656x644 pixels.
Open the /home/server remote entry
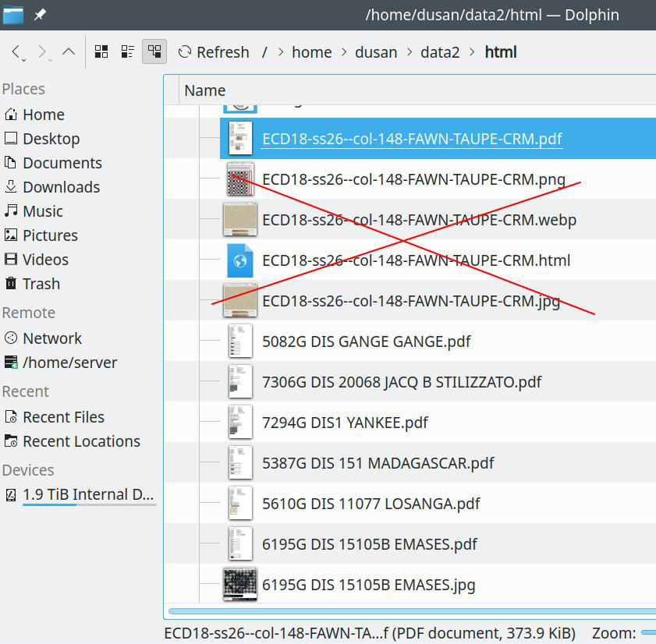69,363
